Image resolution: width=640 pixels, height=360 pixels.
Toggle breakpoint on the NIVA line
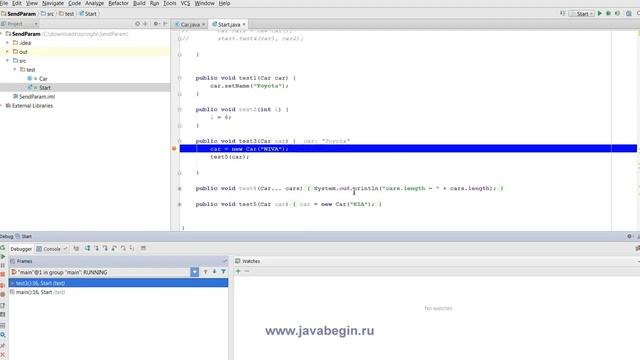(174, 149)
